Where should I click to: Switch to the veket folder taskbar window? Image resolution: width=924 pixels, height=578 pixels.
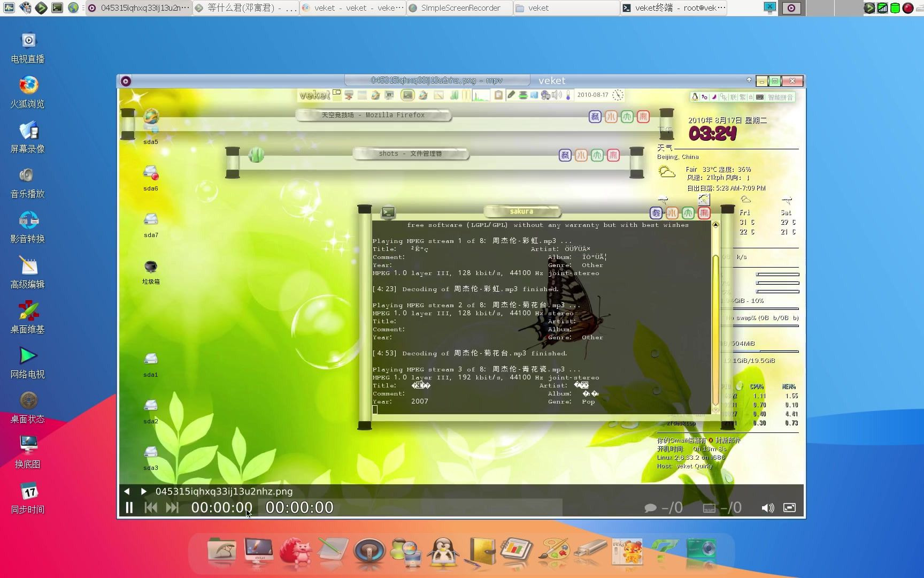click(x=566, y=8)
